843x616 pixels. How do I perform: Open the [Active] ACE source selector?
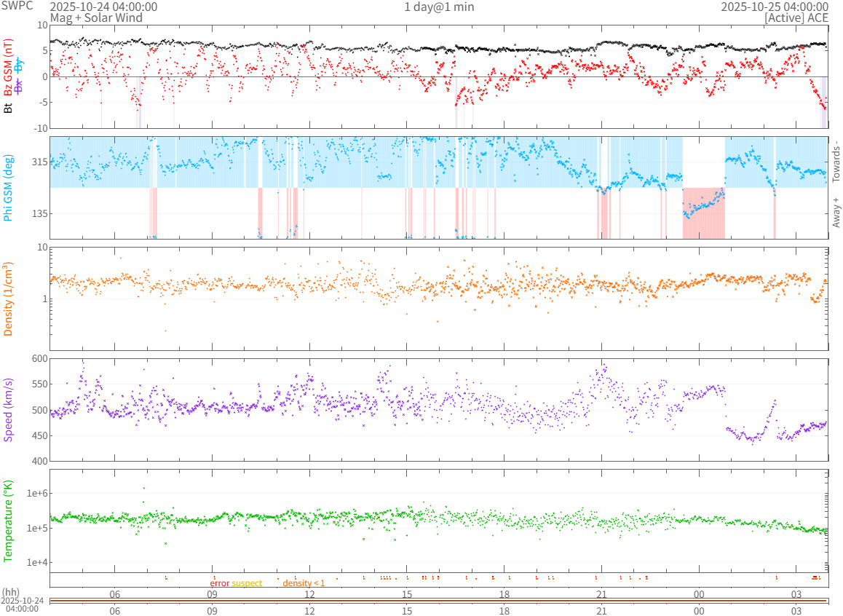coord(796,17)
